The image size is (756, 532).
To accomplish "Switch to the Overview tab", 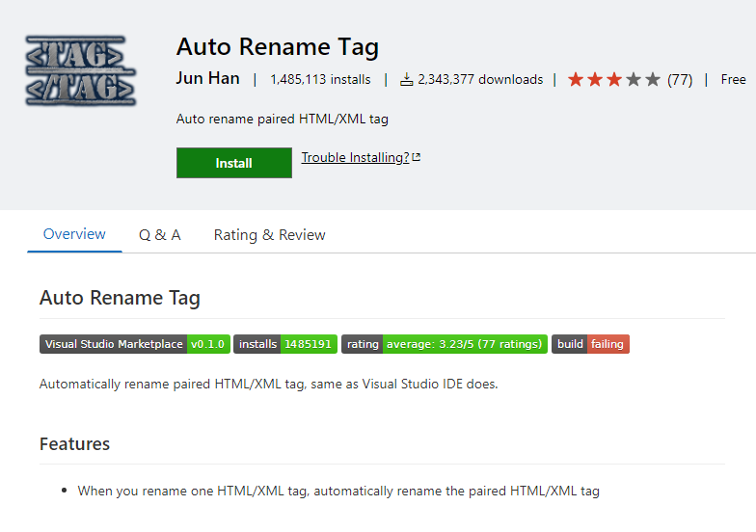I will coord(74,234).
